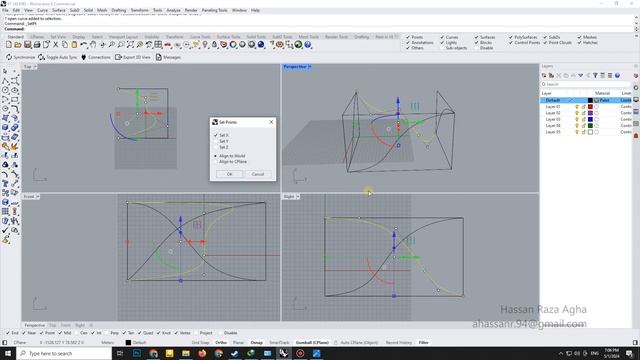Click the New file icon in Standard toolbar
The height and width of the screenshot is (360, 640).
pos(9,45)
